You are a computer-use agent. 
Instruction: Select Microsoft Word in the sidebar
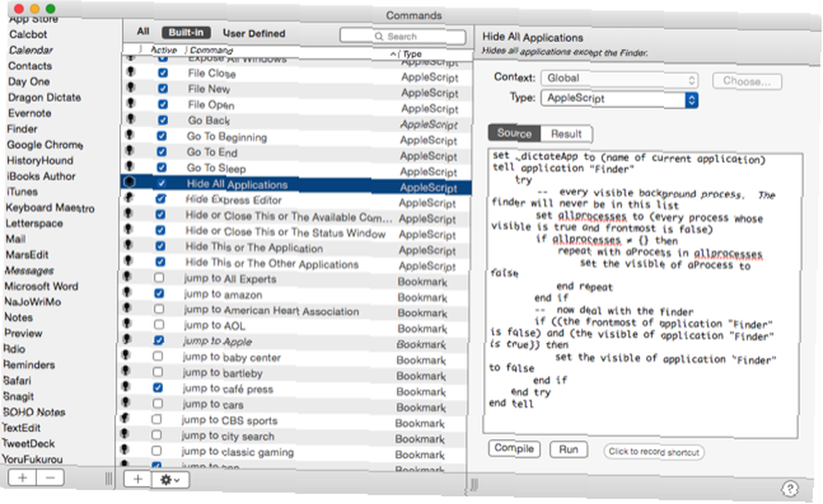point(41,286)
